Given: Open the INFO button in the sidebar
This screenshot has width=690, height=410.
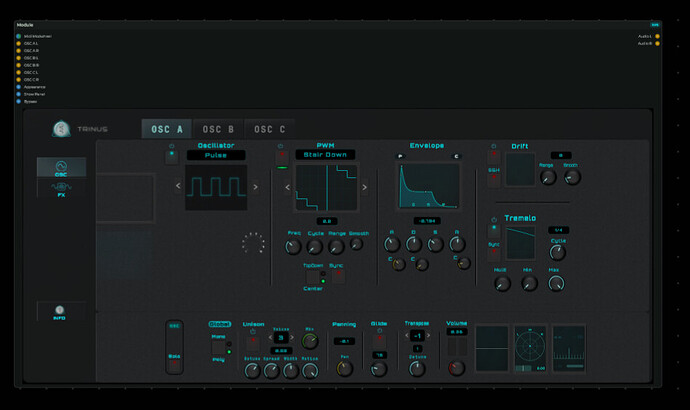Looking at the screenshot, I should [59, 312].
